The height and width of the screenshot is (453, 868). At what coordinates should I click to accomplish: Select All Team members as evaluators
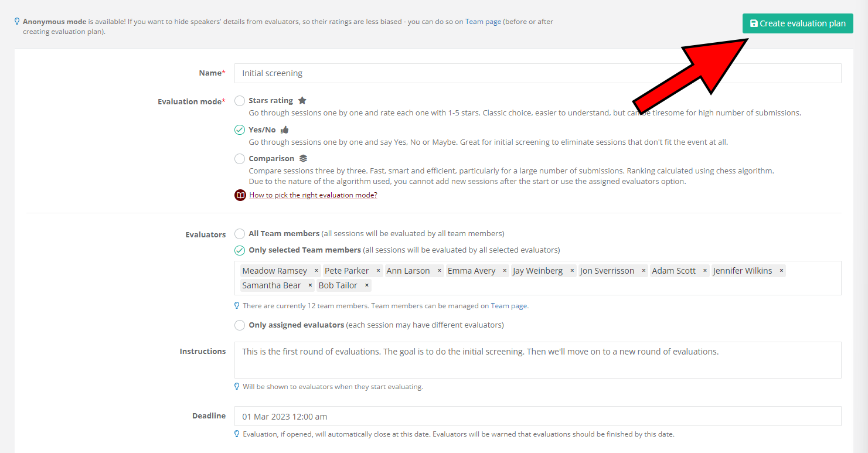240,234
